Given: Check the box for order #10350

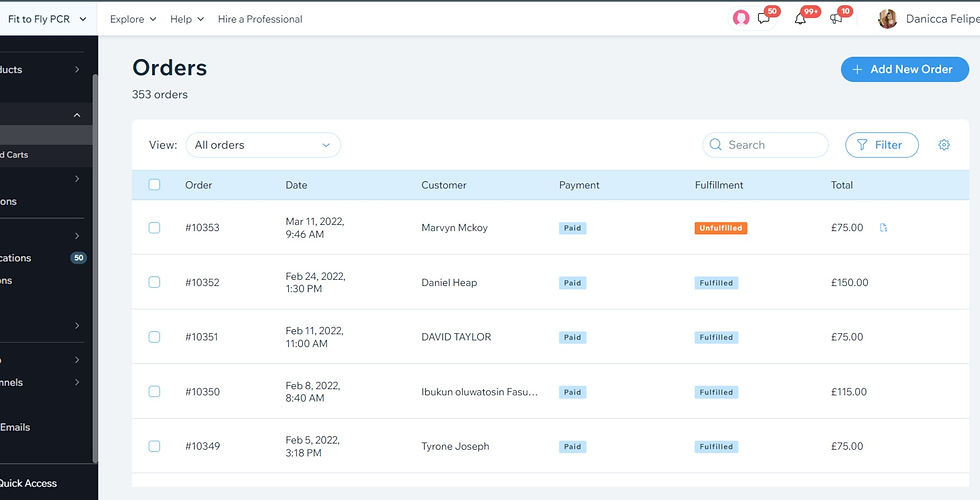Looking at the screenshot, I should click(x=154, y=391).
